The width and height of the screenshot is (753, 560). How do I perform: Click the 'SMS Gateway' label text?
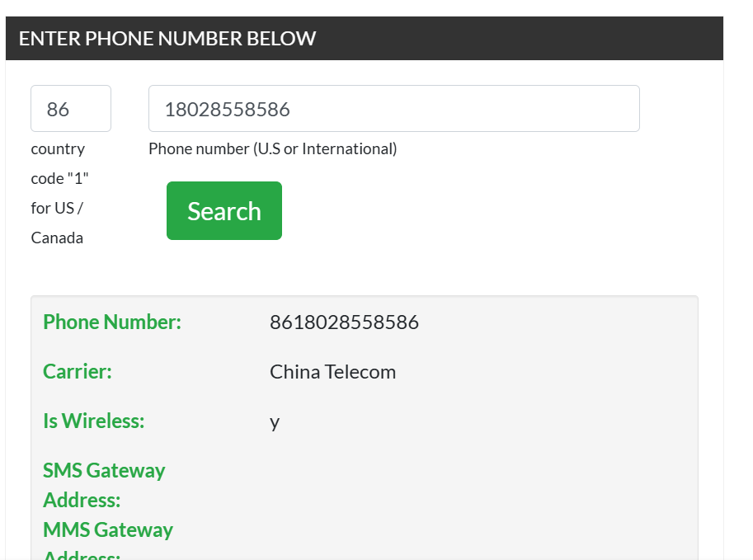(x=104, y=471)
